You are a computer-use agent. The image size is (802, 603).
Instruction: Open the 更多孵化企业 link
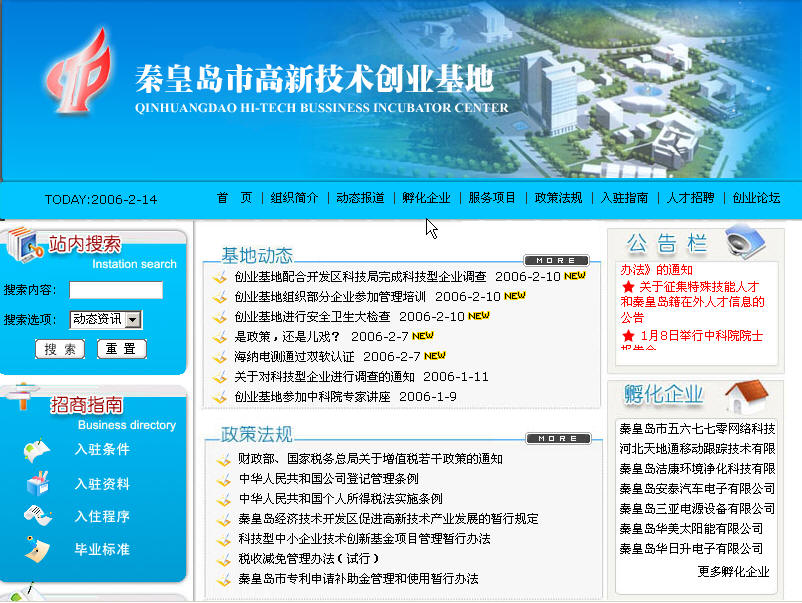coord(733,572)
